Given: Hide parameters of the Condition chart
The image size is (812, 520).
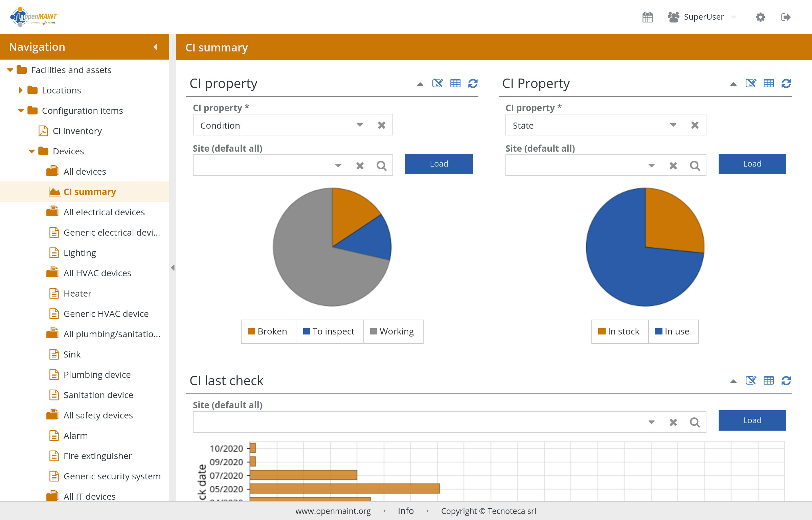Looking at the screenshot, I should pos(437,83).
